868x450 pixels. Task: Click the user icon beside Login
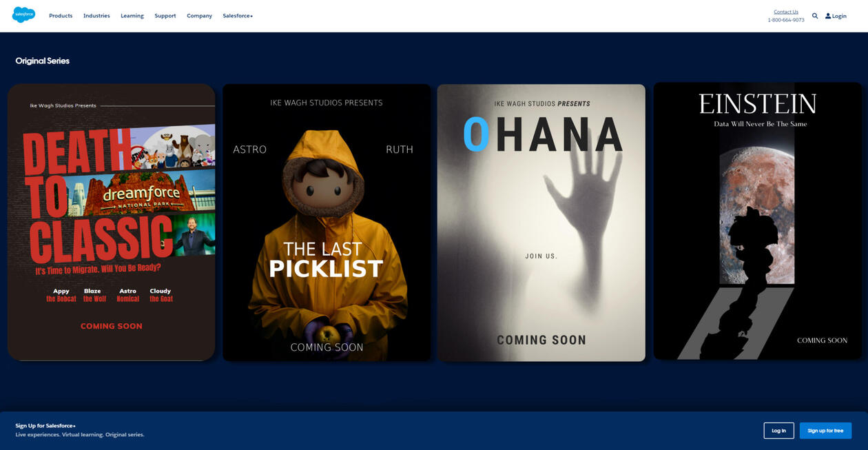[828, 16]
